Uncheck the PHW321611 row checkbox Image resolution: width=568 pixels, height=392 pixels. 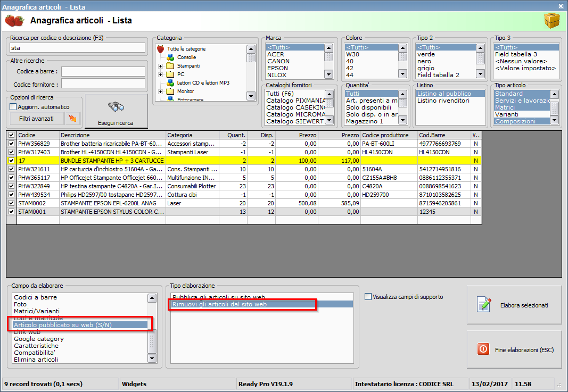click(12, 169)
